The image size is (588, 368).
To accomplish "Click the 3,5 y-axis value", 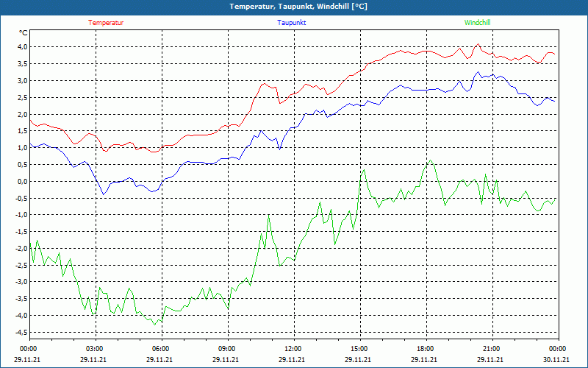I will tap(23, 64).
